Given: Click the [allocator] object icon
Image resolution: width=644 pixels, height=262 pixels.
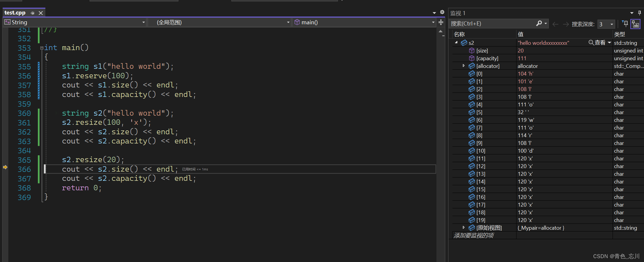Looking at the screenshot, I should click(471, 66).
